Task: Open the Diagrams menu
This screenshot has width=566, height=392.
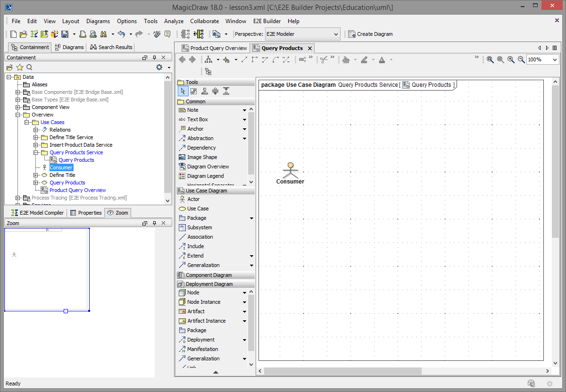Action: click(98, 21)
